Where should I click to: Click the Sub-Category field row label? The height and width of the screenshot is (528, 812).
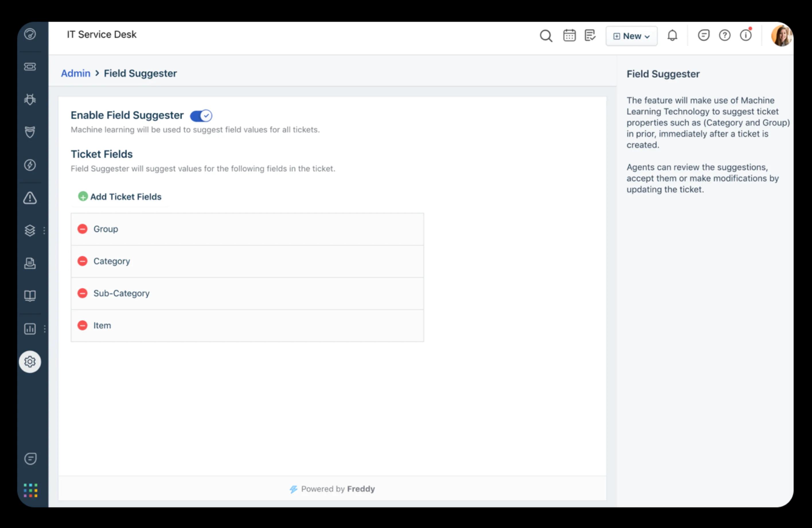[x=122, y=293]
